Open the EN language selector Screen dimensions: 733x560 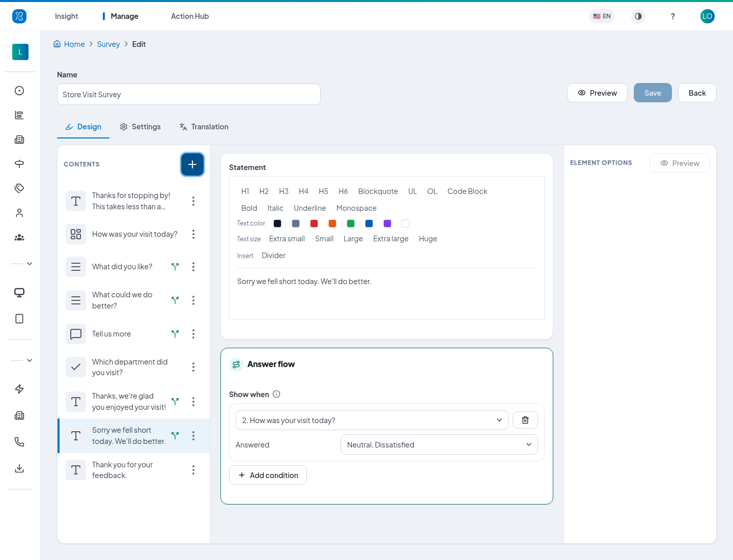click(x=602, y=16)
